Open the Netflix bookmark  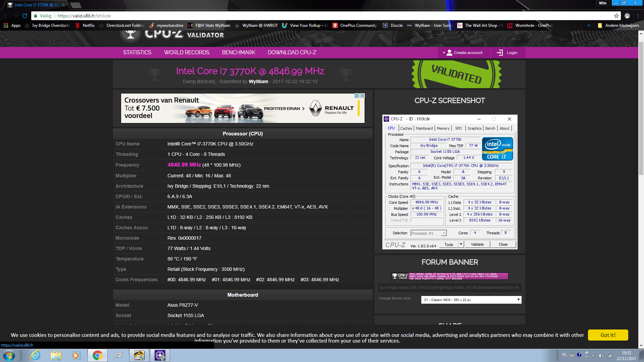85,25
